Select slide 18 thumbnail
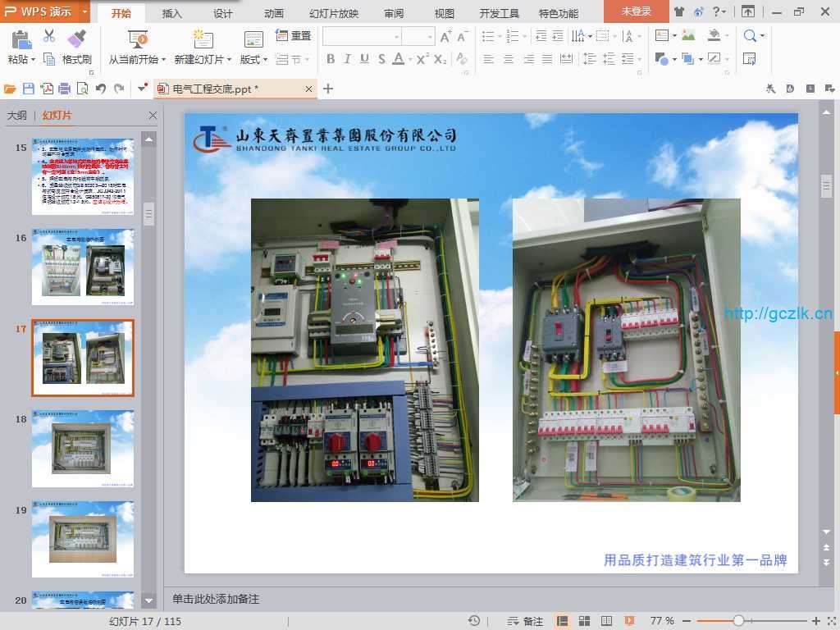 pos(82,449)
